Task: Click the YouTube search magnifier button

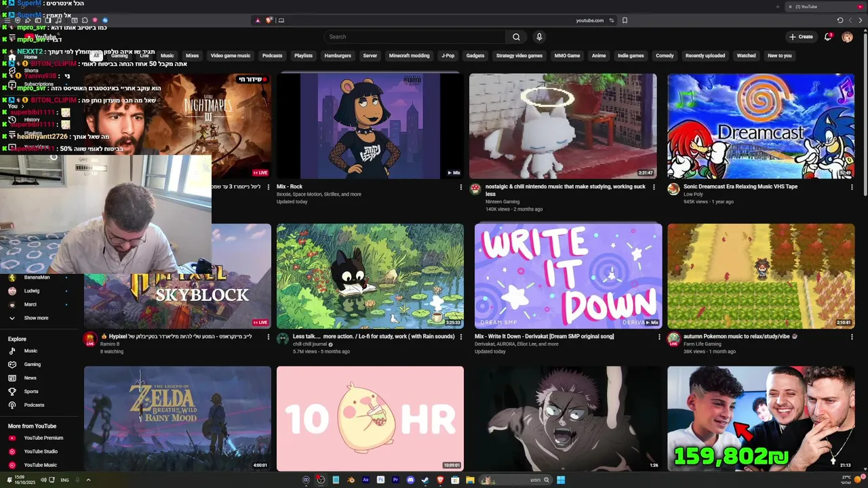Action: [x=516, y=37]
